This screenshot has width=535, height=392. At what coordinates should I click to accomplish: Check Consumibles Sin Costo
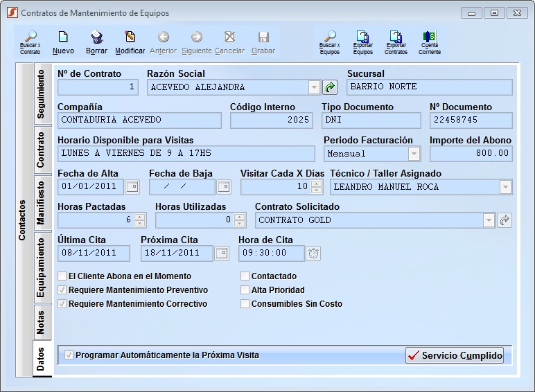pyautogui.click(x=245, y=304)
